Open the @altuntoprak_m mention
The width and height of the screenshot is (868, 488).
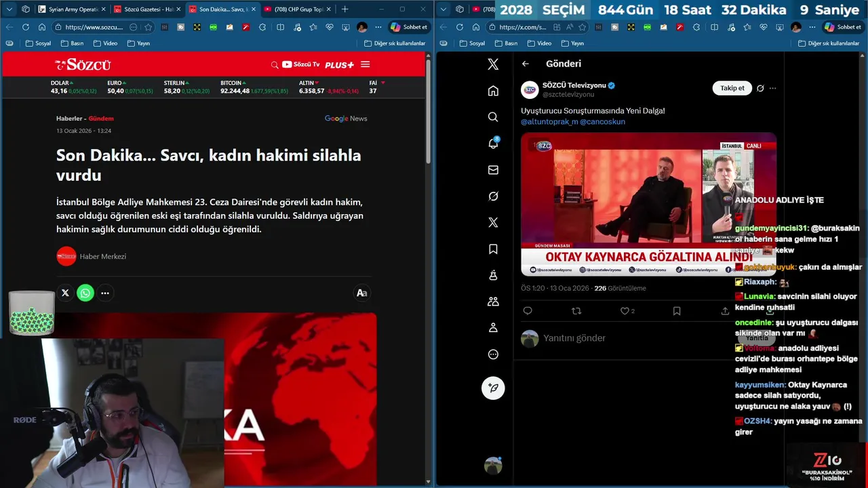click(x=549, y=121)
